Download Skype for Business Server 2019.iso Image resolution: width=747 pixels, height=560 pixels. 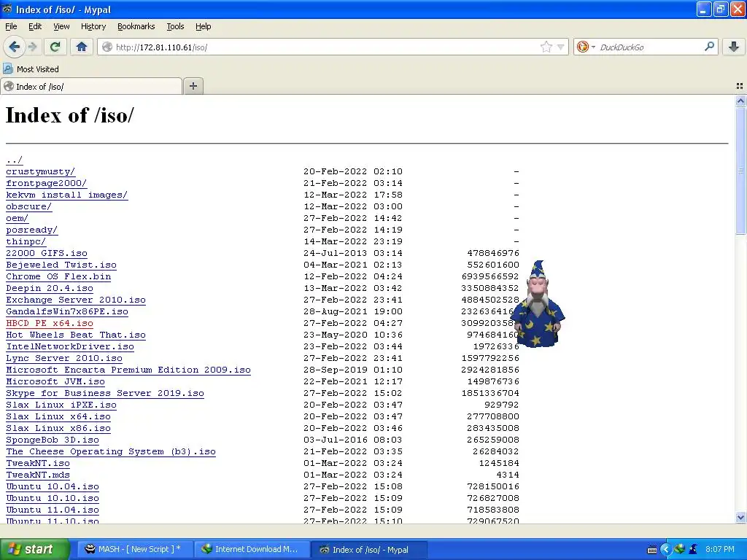click(x=105, y=393)
